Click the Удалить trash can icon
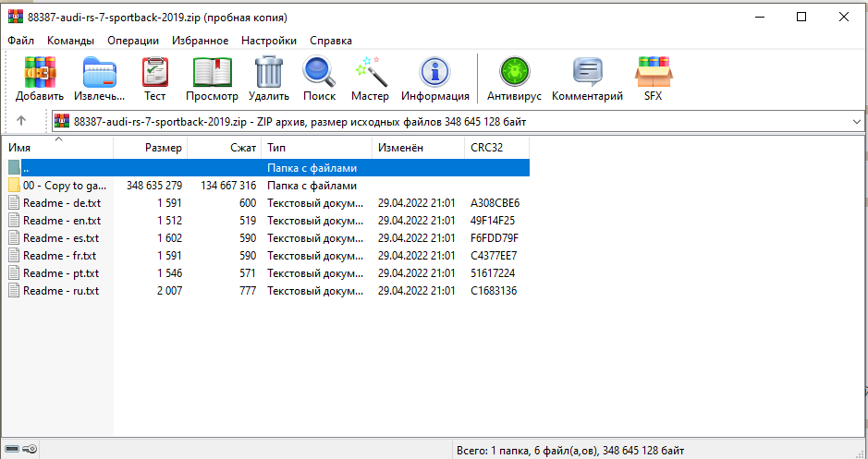868x459 pixels. [269, 72]
